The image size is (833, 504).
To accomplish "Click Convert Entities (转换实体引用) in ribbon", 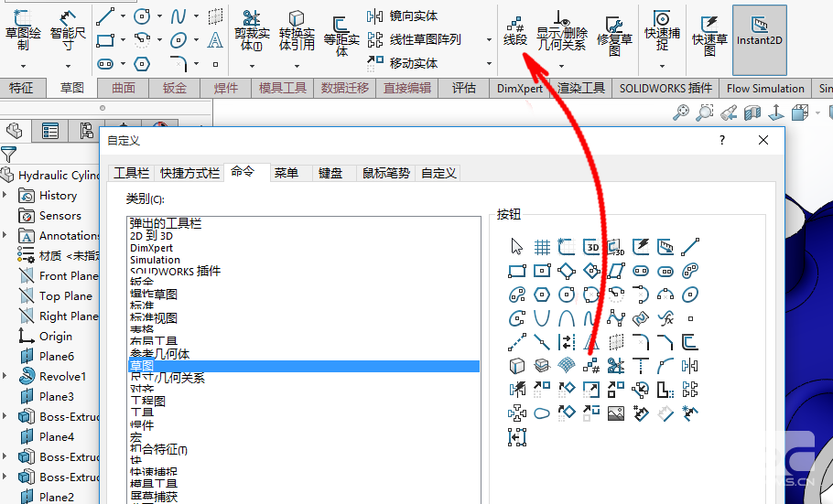I will pyautogui.click(x=297, y=31).
